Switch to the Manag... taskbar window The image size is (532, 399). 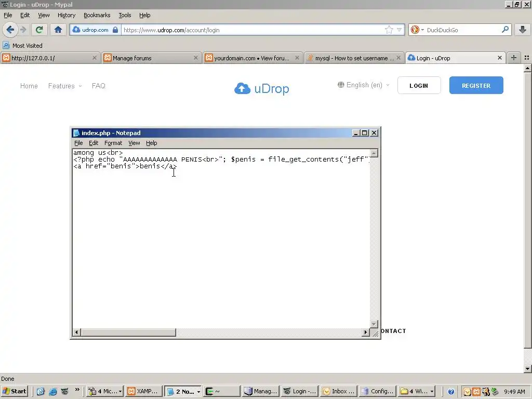[261, 391]
